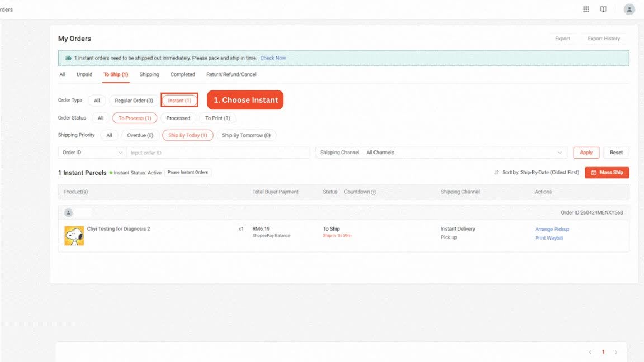Open Snoopy product thumbnail
The height and width of the screenshot is (362, 644).
[74, 236]
